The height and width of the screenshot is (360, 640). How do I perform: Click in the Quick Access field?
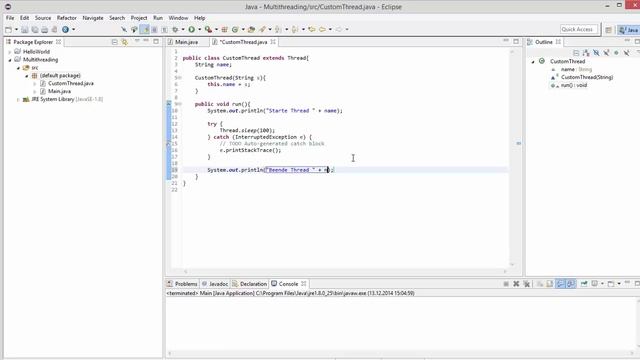[579, 29]
